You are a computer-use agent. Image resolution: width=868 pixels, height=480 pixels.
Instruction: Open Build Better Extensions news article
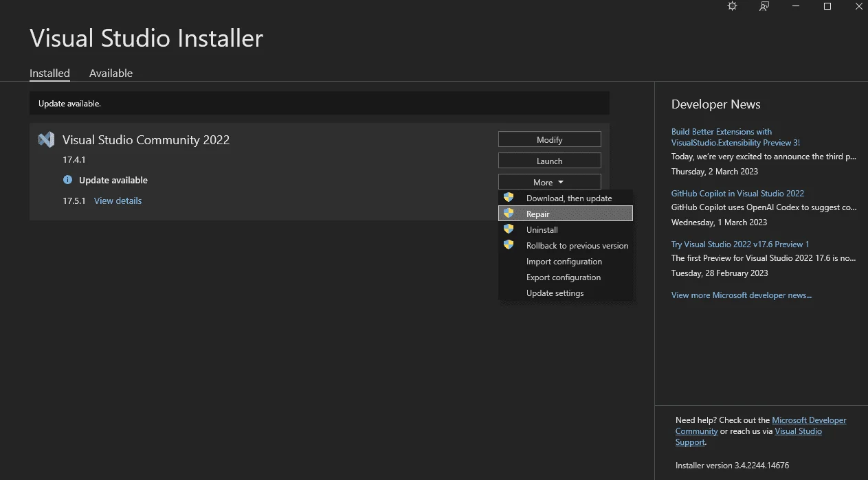click(735, 137)
